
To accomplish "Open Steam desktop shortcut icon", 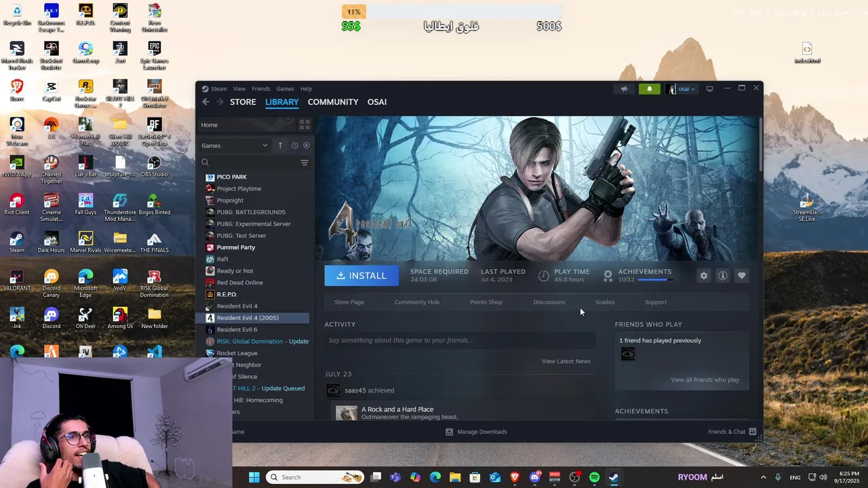I will (17, 242).
